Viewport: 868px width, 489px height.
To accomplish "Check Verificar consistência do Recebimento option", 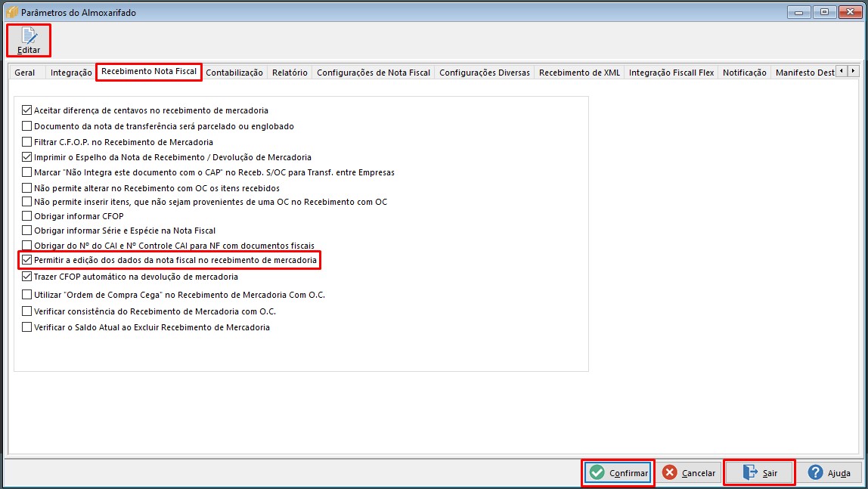I will pos(26,311).
